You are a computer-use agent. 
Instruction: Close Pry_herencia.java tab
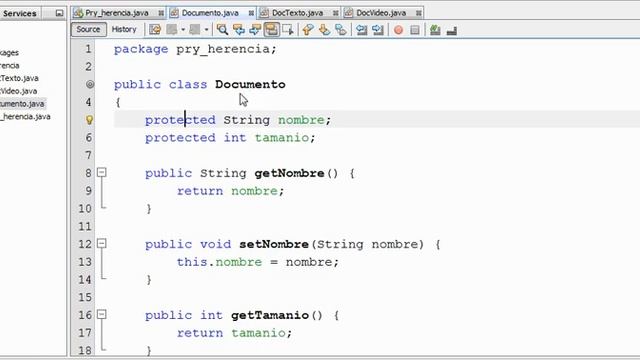161,13
